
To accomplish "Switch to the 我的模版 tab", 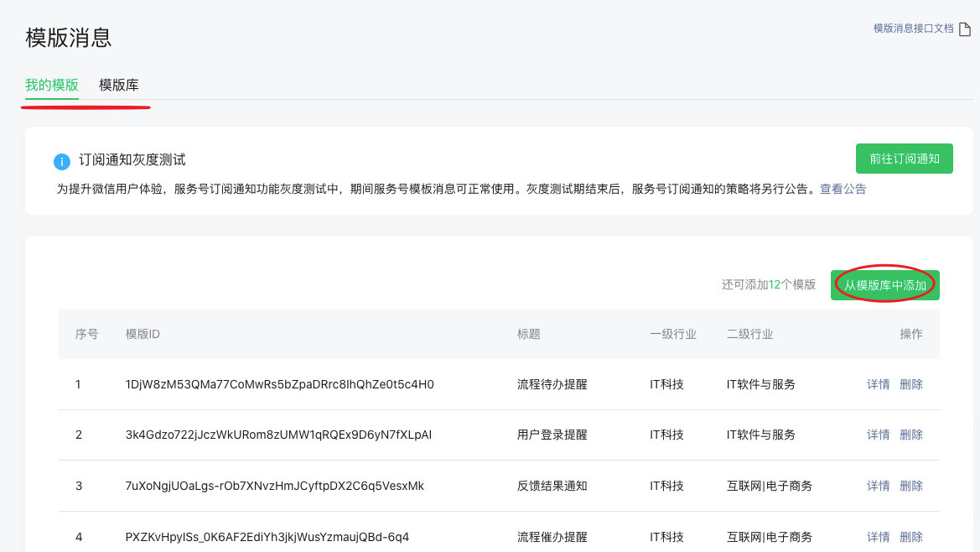I will (52, 85).
